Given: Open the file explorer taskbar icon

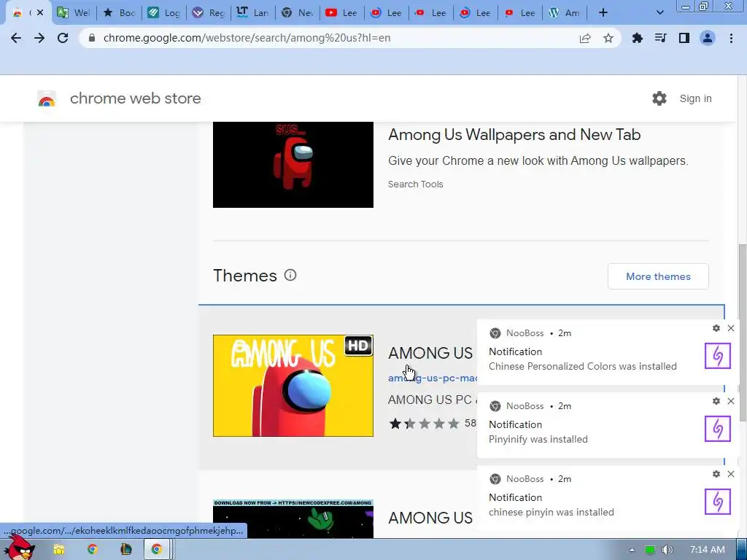Looking at the screenshot, I should (x=58, y=550).
